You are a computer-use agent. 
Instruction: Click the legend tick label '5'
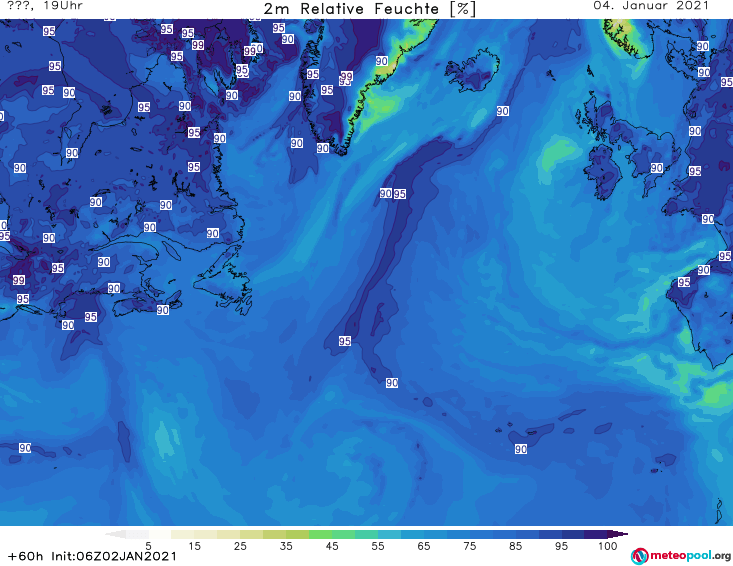click(148, 545)
